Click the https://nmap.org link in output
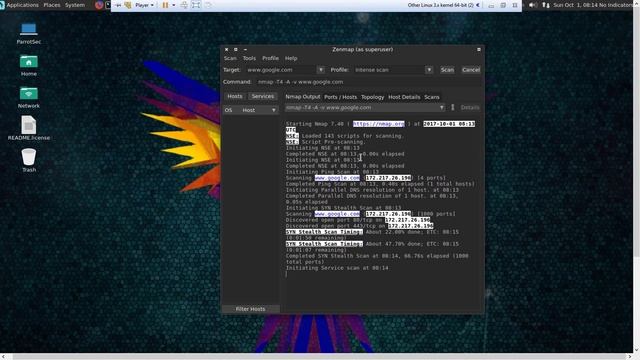The image size is (640, 360). [x=378, y=124]
